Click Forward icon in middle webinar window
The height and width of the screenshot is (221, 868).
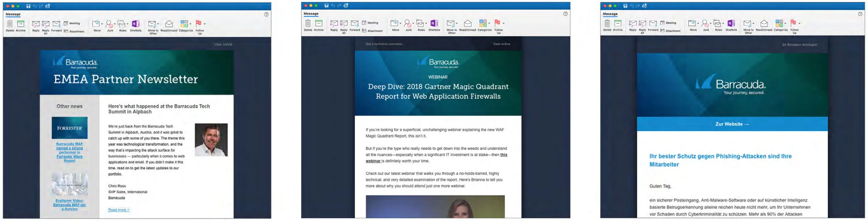tap(355, 23)
